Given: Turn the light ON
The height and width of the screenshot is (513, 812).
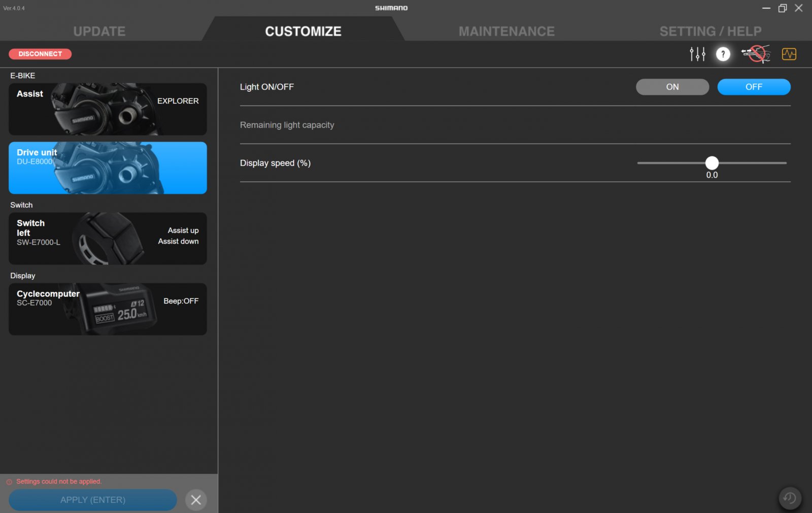Looking at the screenshot, I should (x=672, y=87).
